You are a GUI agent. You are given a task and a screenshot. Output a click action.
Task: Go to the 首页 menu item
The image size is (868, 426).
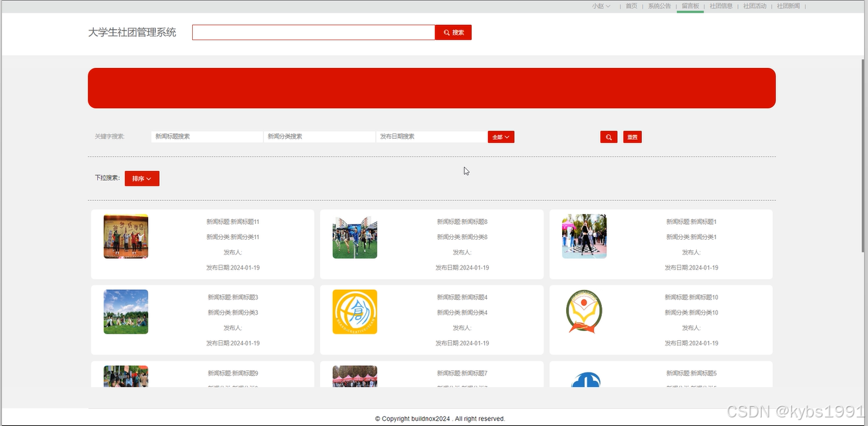pos(632,6)
